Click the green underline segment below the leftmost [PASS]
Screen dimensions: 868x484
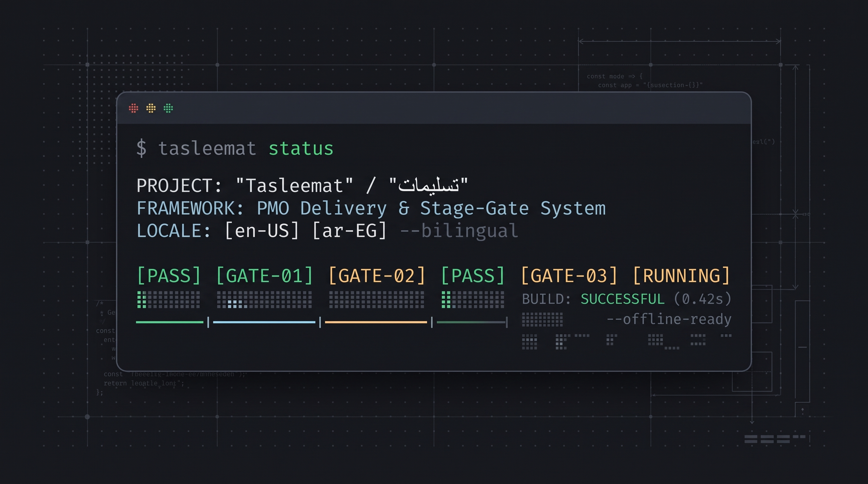[x=170, y=322]
